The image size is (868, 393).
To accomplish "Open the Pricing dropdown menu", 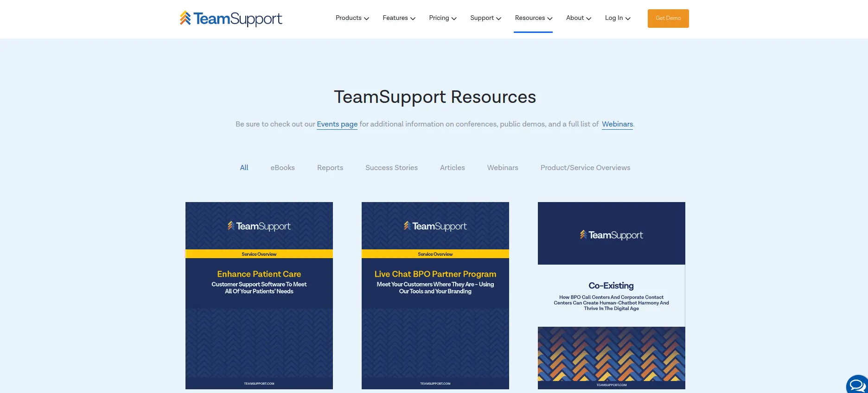I will click(x=442, y=18).
